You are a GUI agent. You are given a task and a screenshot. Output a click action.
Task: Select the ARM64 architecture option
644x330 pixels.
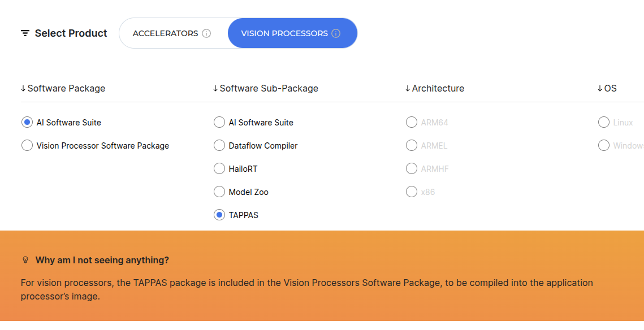(x=412, y=123)
